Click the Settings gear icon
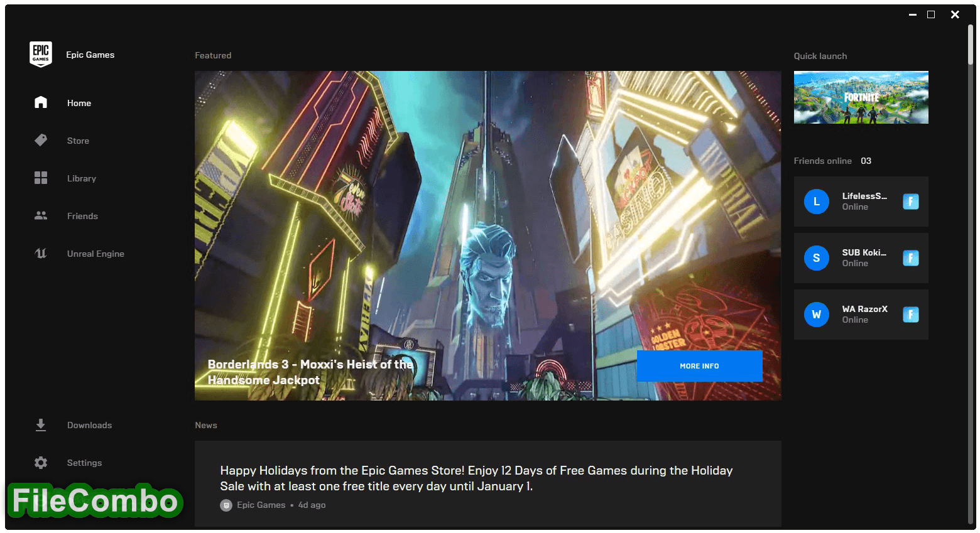Image resolution: width=980 pixels, height=533 pixels. 41,463
